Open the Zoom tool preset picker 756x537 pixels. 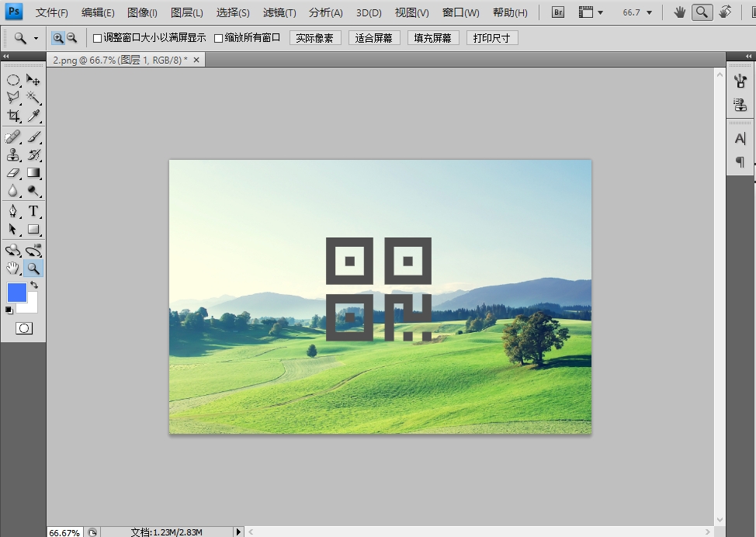point(36,38)
